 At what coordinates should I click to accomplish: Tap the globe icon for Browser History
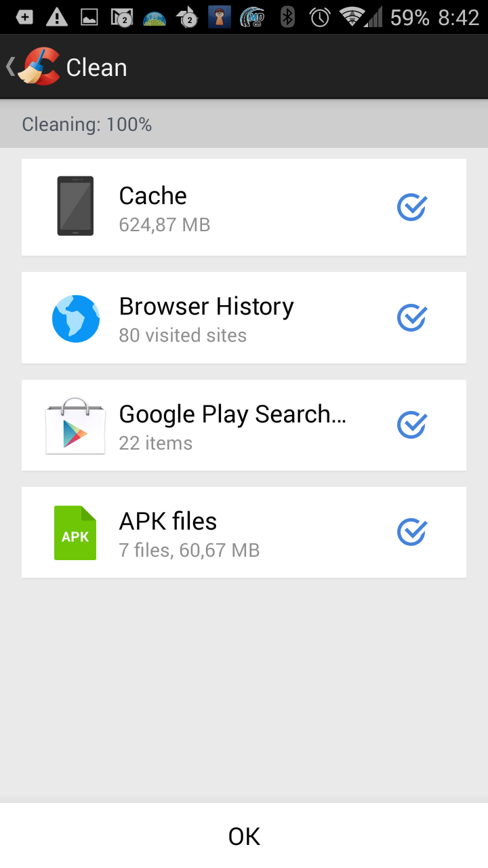(76, 319)
